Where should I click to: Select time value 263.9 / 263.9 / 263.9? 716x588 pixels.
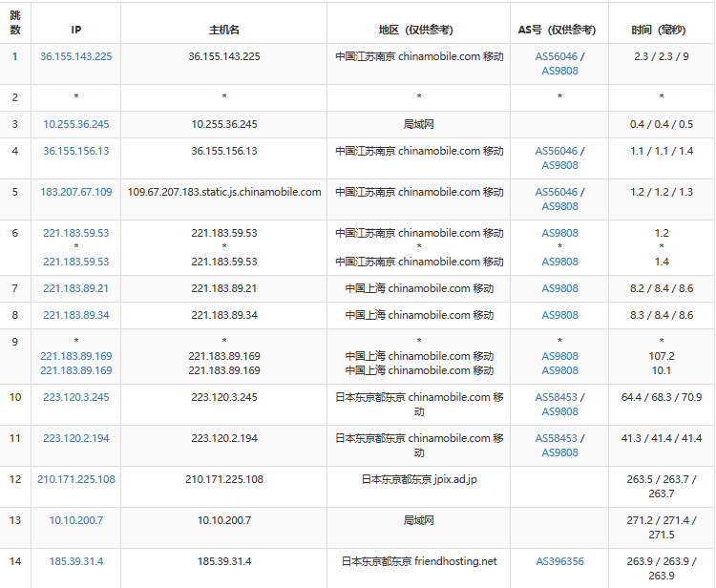pos(662,568)
